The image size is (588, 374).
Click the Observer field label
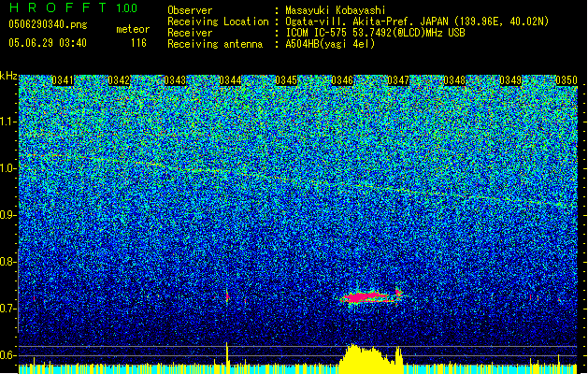point(190,10)
